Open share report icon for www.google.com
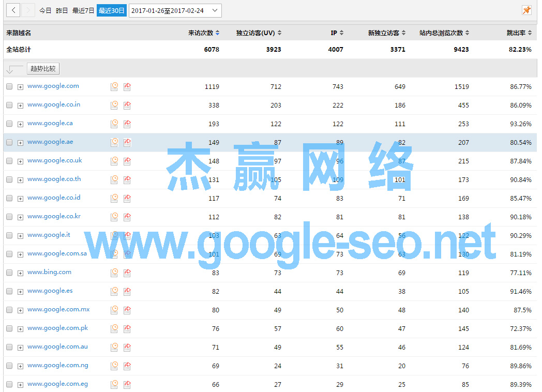542x392 pixels. coord(127,87)
